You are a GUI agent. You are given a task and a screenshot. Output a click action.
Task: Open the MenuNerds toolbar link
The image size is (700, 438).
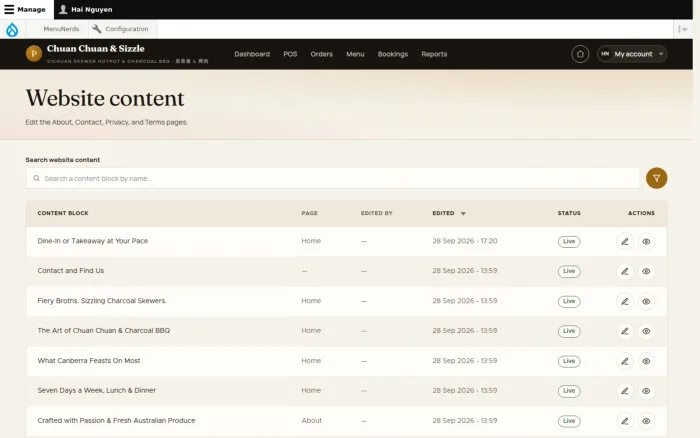61,29
